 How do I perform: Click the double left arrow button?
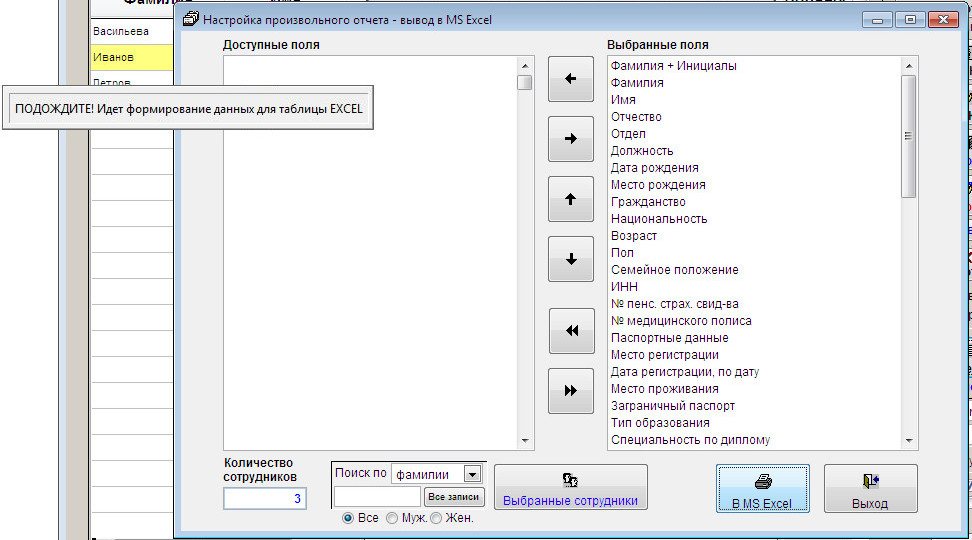(x=572, y=331)
